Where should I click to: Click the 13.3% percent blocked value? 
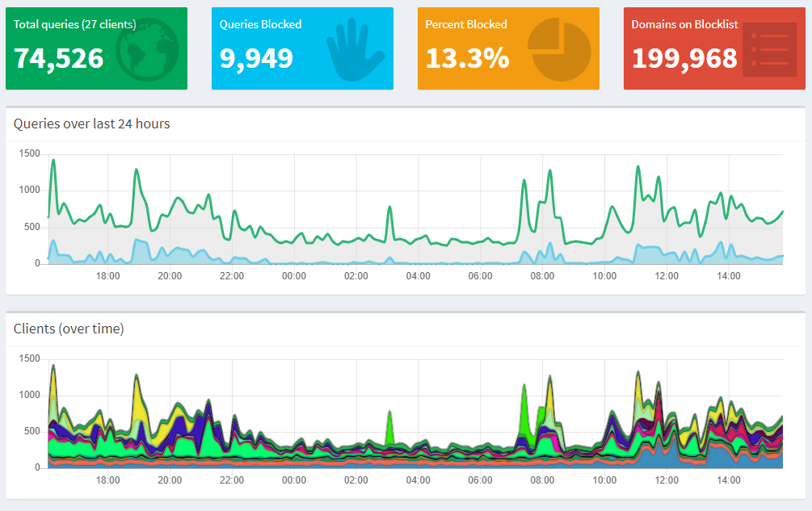[x=467, y=58]
